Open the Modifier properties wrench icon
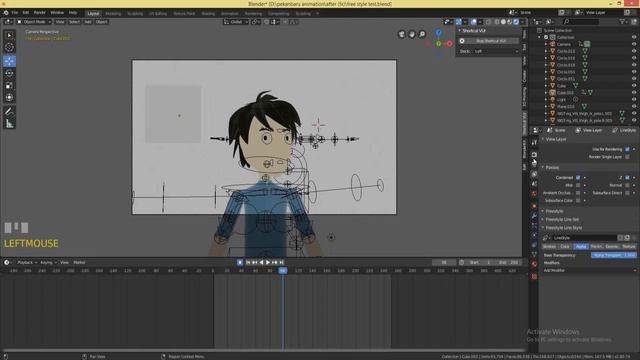 [534, 216]
